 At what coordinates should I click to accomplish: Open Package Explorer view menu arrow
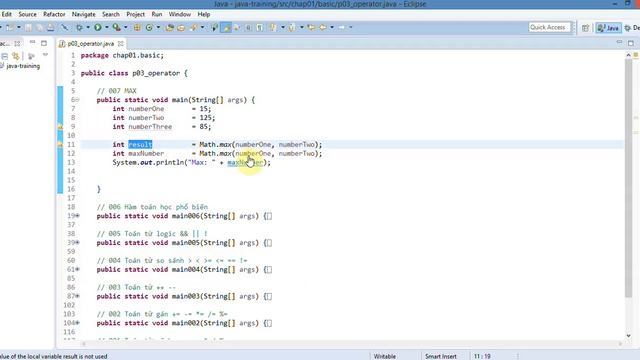pyautogui.click(x=45, y=55)
